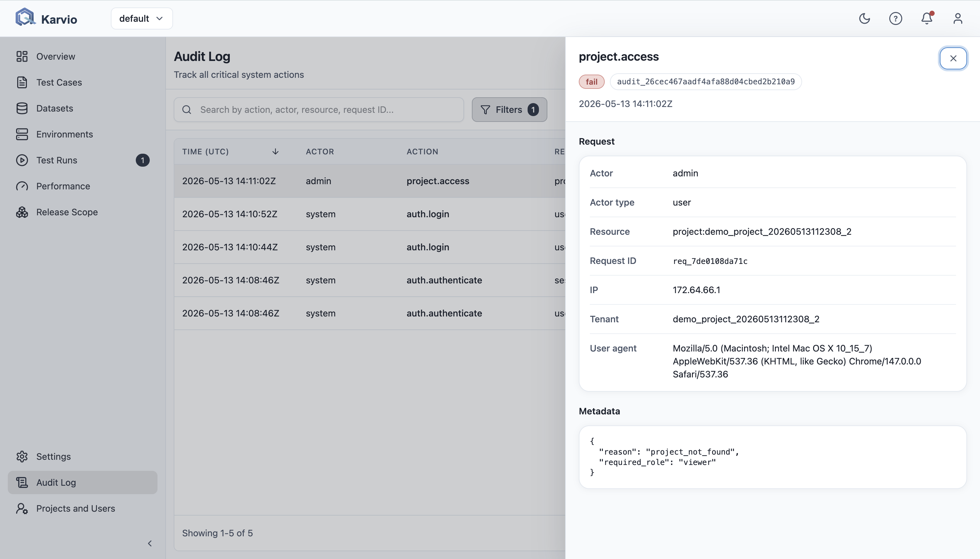The height and width of the screenshot is (559, 980).
Task: Click the Overview grid icon
Action: (22, 56)
